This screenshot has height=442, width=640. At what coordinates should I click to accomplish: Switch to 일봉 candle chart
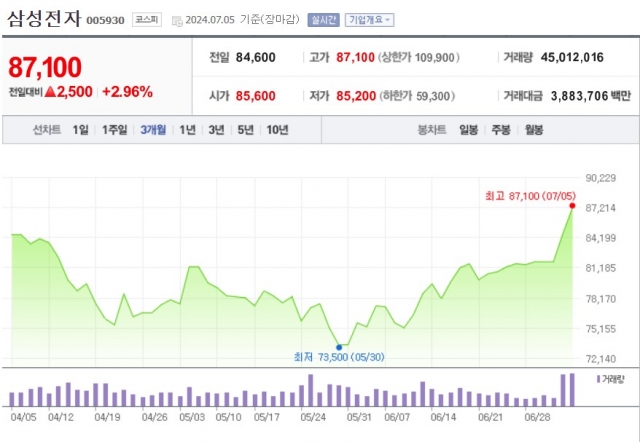pos(468,130)
